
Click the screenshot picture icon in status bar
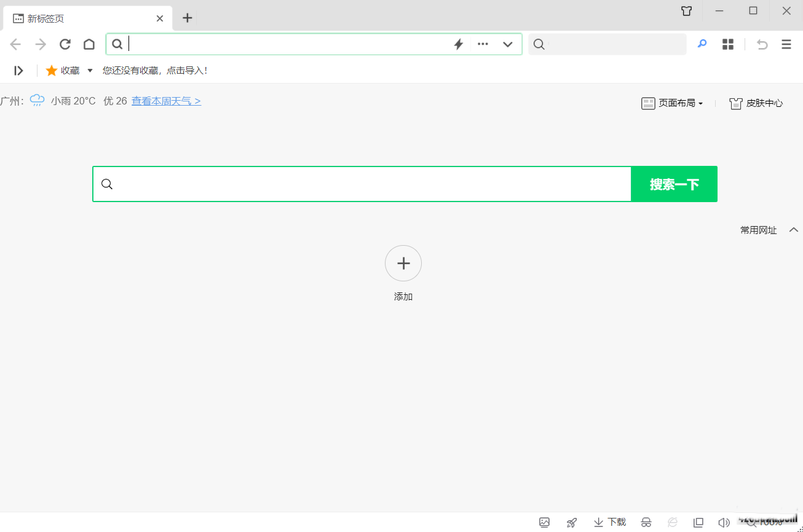coord(544,522)
